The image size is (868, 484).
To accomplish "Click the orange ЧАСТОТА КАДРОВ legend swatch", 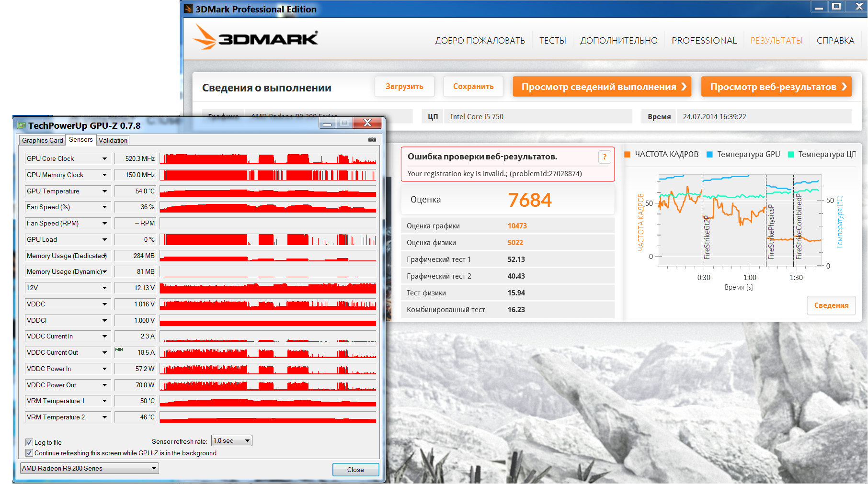I will [x=628, y=154].
